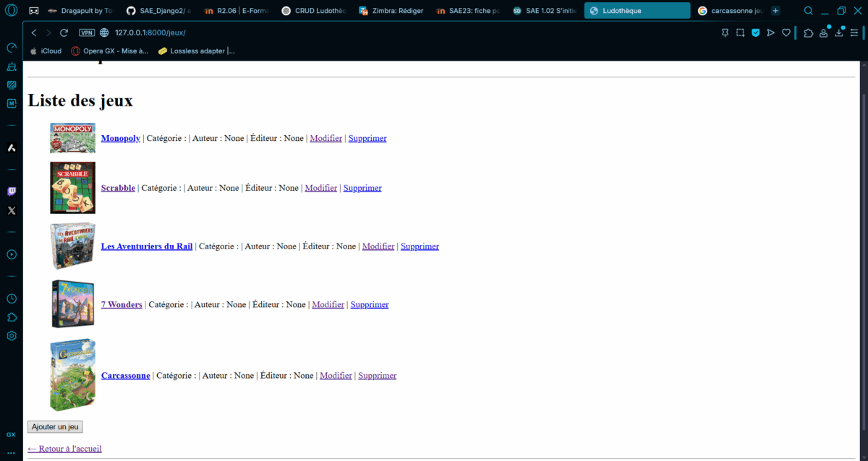Click the Scrabble box thumbnail

(72, 188)
